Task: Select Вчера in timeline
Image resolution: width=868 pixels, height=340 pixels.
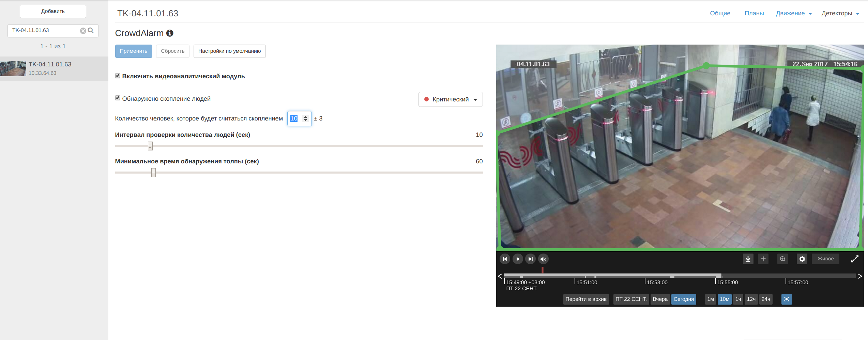Action: (660, 299)
